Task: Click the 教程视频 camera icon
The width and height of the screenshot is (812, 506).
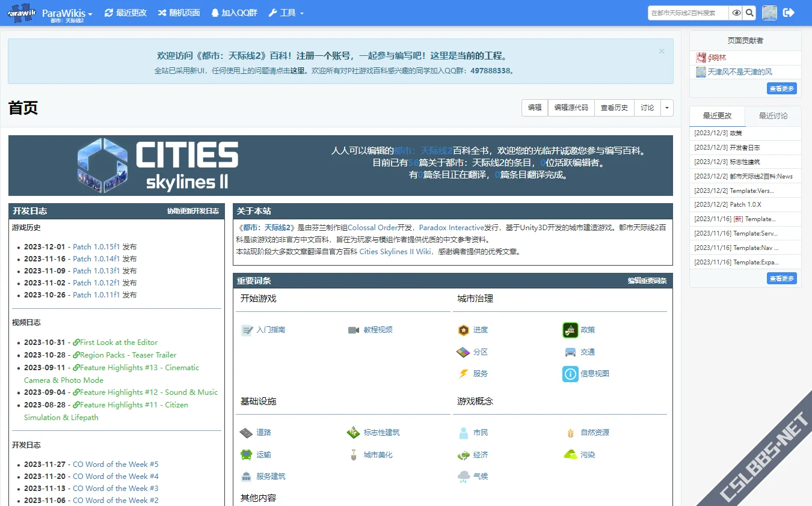Action: (354, 330)
